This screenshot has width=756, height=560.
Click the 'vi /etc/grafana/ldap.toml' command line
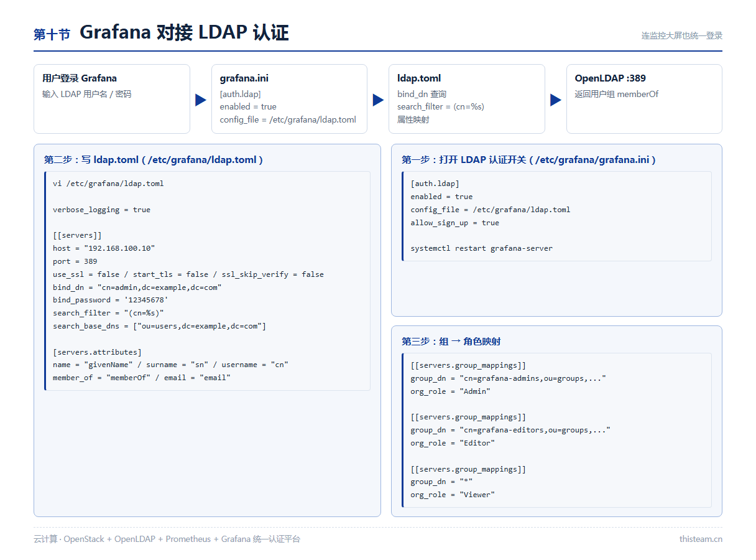pos(108,184)
